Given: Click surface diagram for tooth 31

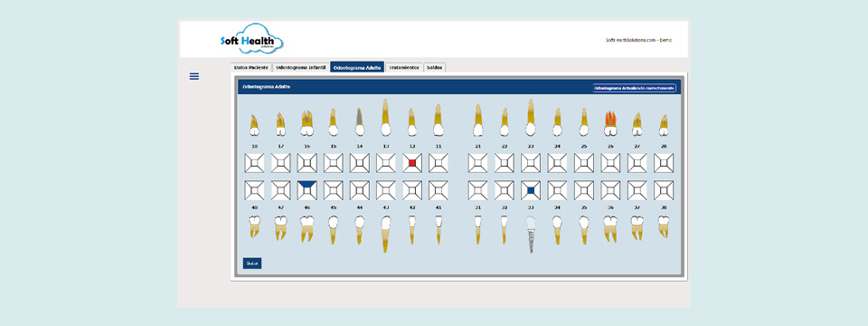Looking at the screenshot, I should (477, 190).
